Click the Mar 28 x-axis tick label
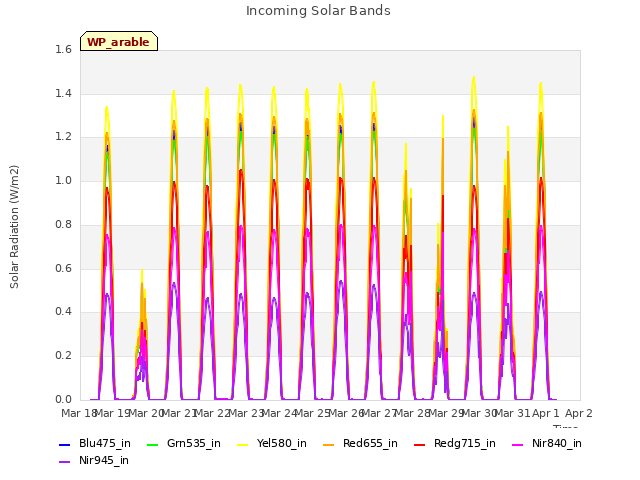This screenshot has width=640, height=480. tap(412, 413)
